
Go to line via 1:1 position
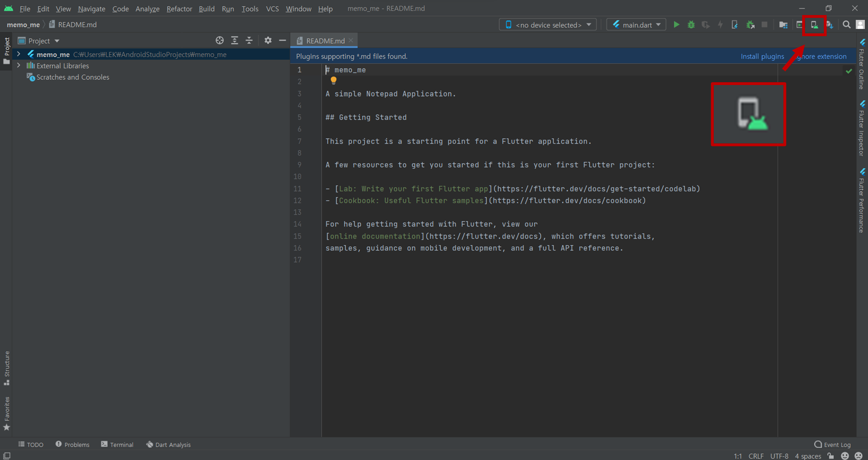pos(738,456)
